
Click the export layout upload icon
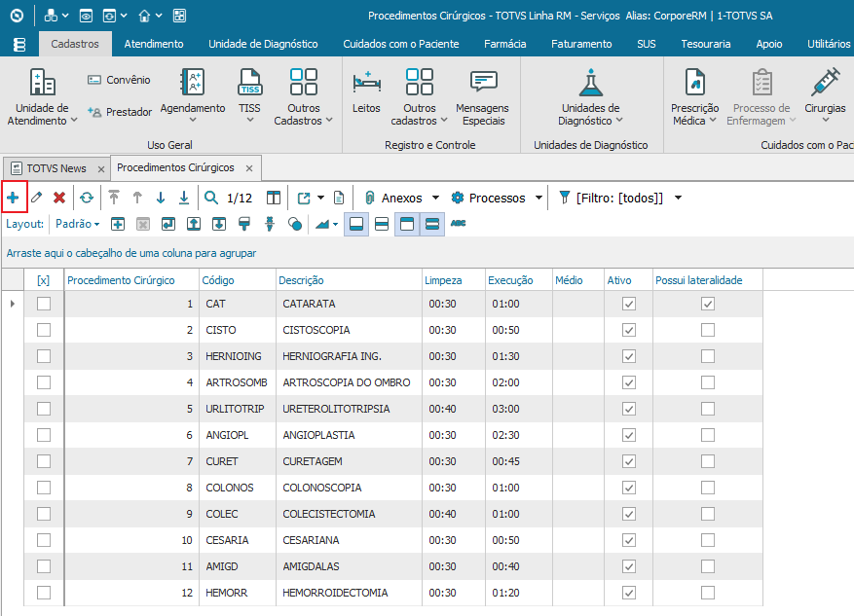(x=194, y=224)
